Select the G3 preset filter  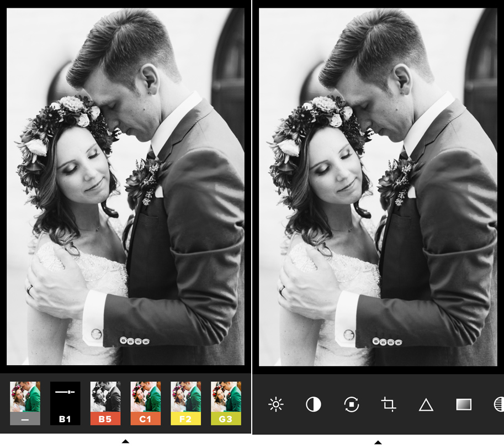pyautogui.click(x=226, y=397)
